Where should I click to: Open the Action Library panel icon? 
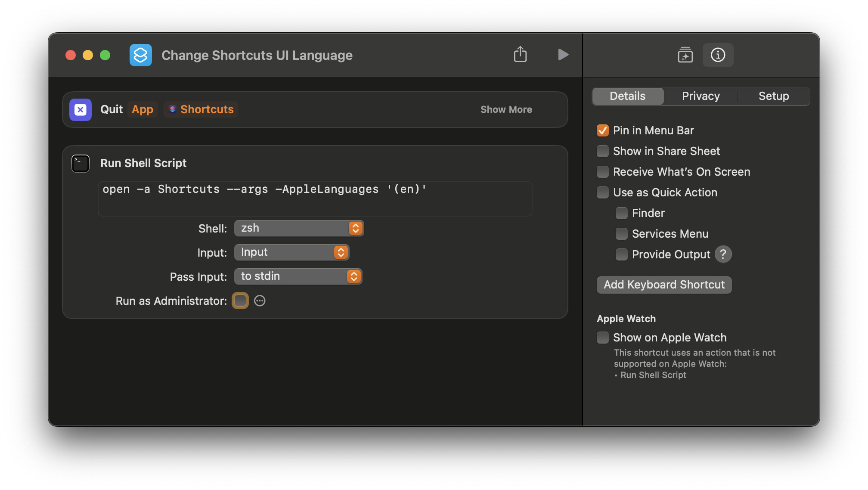tap(685, 55)
